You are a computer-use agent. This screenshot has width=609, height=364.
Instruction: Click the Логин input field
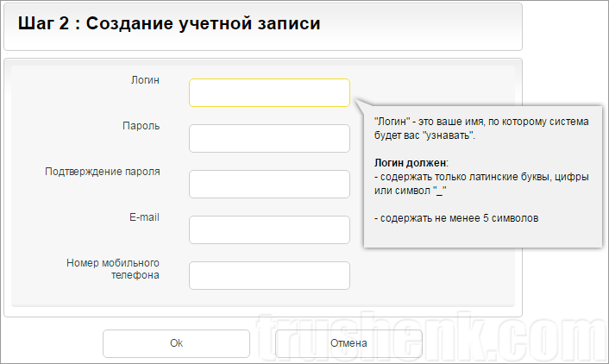269,93
